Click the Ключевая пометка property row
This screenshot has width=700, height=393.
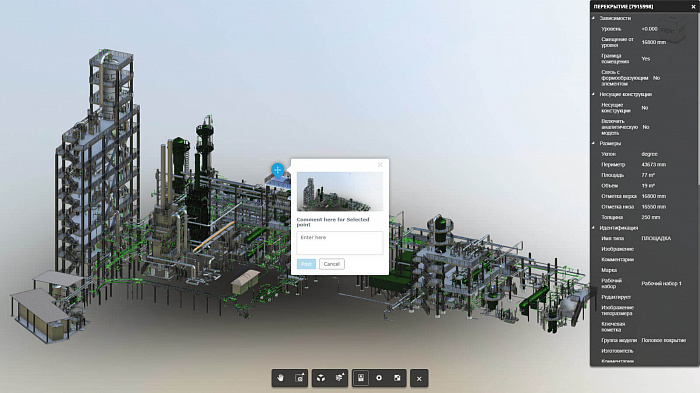click(x=643, y=327)
